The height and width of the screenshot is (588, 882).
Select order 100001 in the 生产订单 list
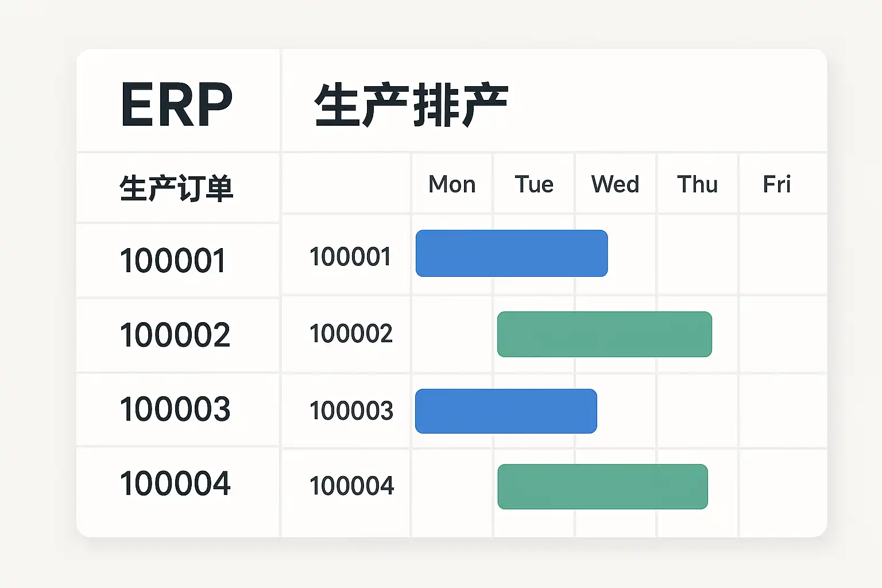pos(173,260)
